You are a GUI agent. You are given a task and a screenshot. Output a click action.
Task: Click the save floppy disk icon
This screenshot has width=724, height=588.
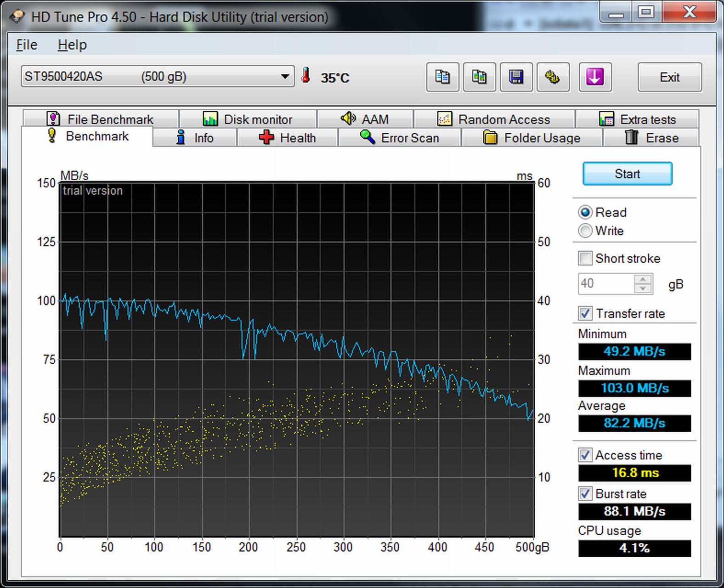point(516,77)
